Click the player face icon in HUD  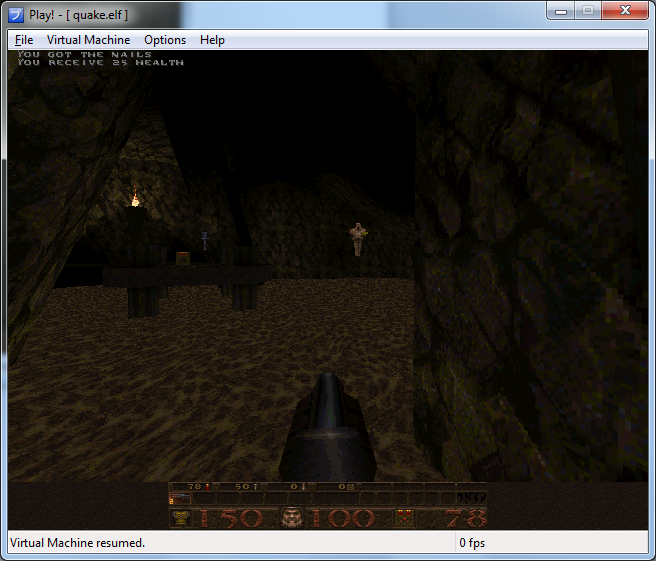[292, 518]
